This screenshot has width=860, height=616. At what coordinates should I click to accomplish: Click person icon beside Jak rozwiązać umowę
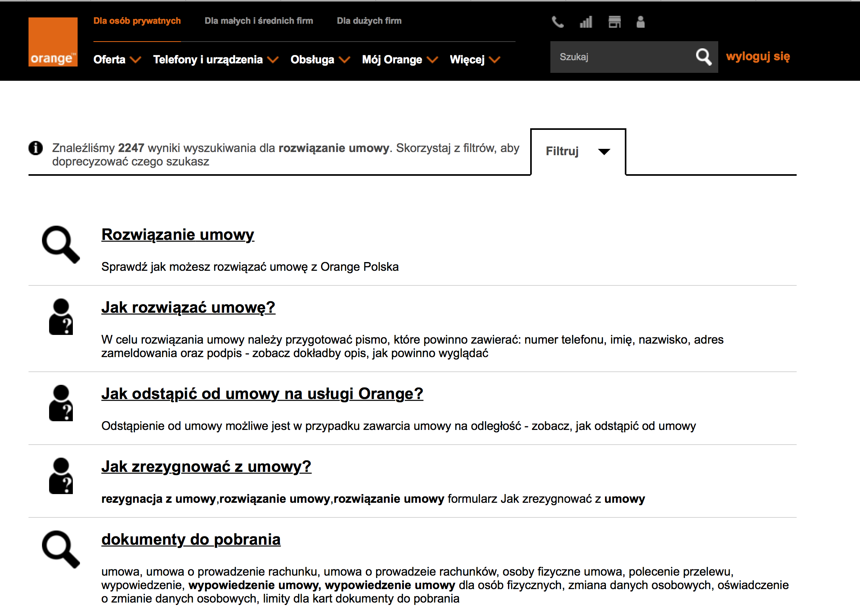pyautogui.click(x=61, y=317)
